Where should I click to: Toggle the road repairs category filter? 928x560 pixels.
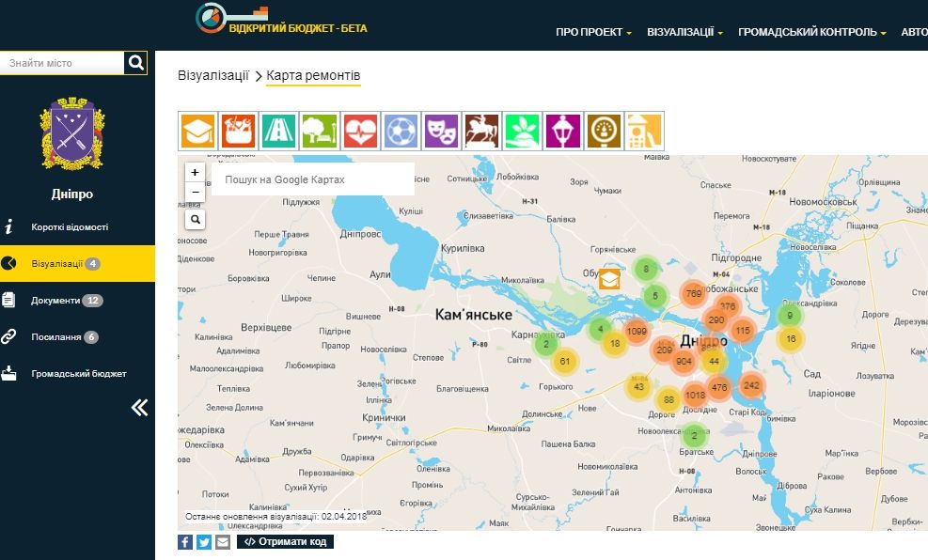pos(279,131)
